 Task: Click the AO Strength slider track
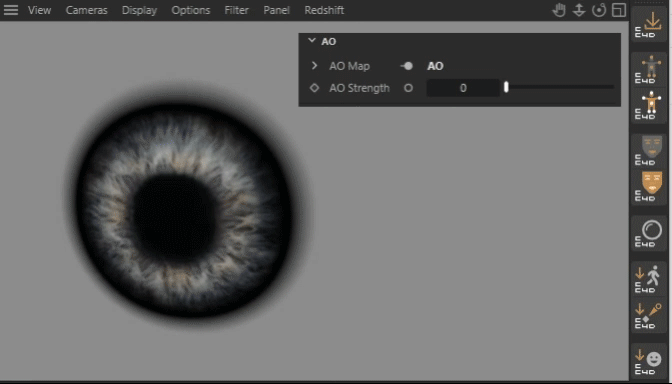(x=559, y=87)
